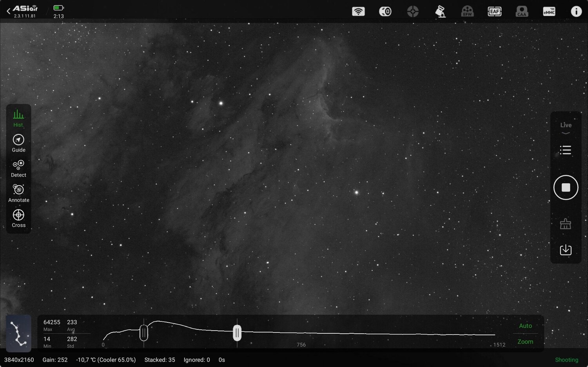Open the EAF focuser settings
This screenshot has height=367, width=588.
(494, 11)
